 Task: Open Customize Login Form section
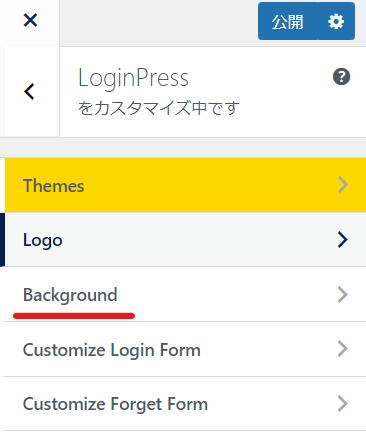tap(183, 349)
